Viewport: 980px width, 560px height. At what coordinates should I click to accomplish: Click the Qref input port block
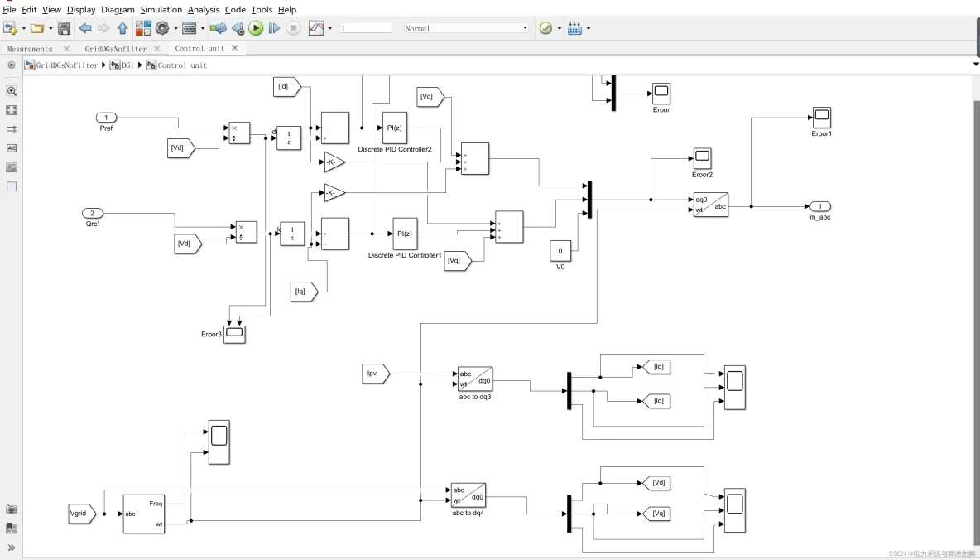tap(93, 214)
